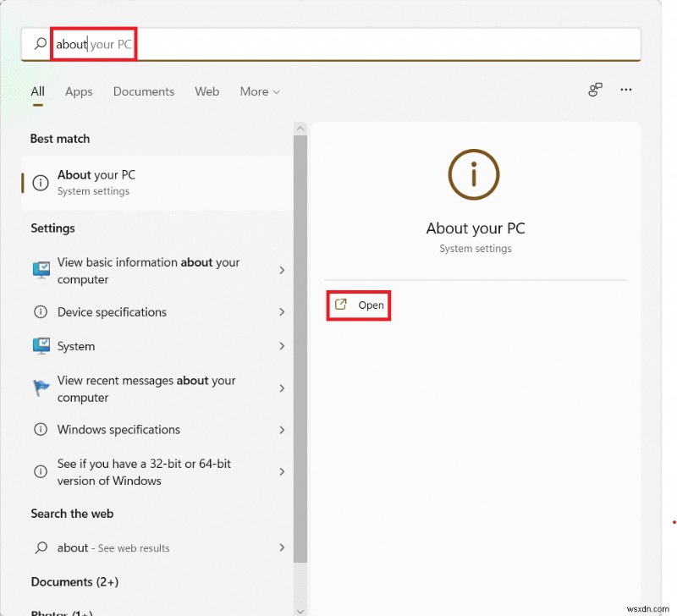Click Open to launch About your PC
This screenshot has height=616, width=677.
359,305
